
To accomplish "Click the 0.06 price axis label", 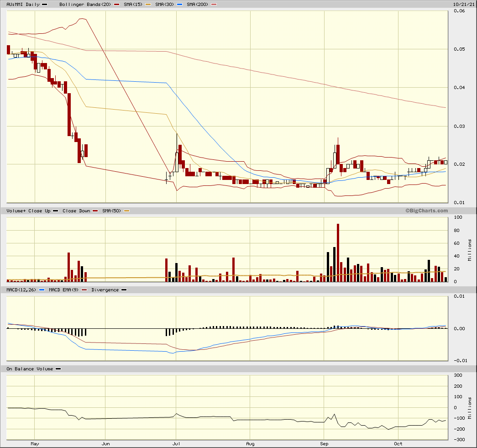I will [x=459, y=11].
